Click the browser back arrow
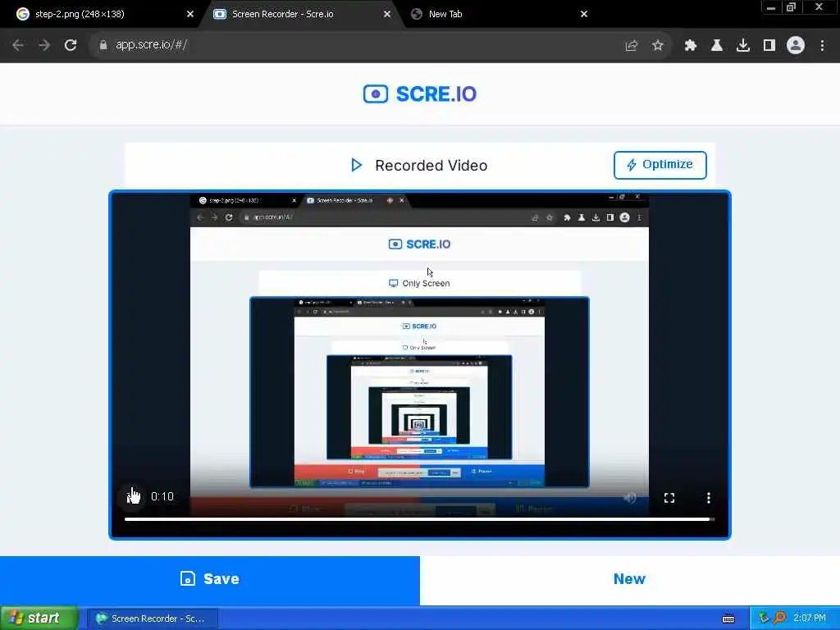840x630 pixels. pyautogui.click(x=18, y=45)
